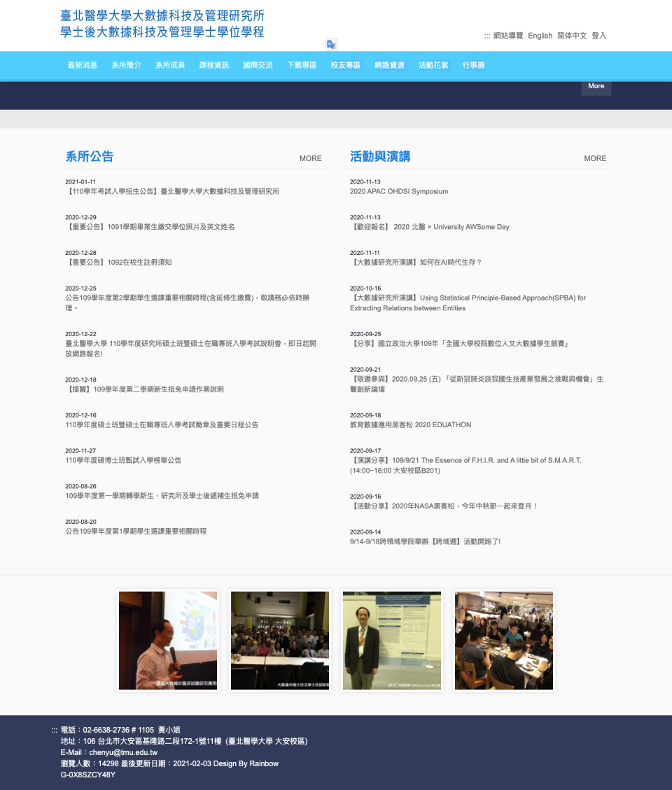Viewport: 672px width, 790px height.
Task: Open the restaurant dinner gathering thumbnail
Action: (x=504, y=640)
